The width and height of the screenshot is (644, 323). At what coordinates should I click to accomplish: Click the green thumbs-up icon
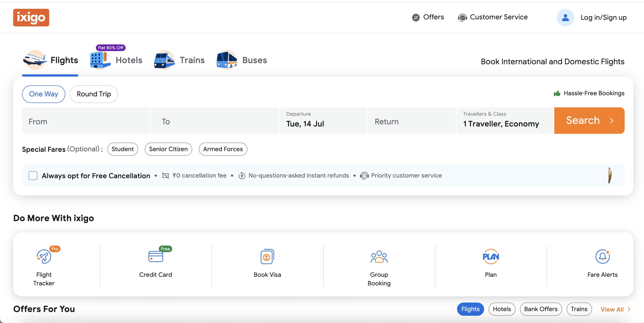(557, 94)
